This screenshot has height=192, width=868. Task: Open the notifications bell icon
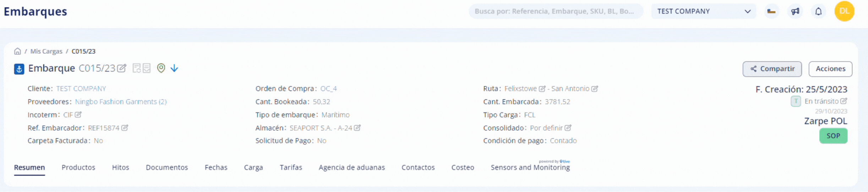[818, 11]
